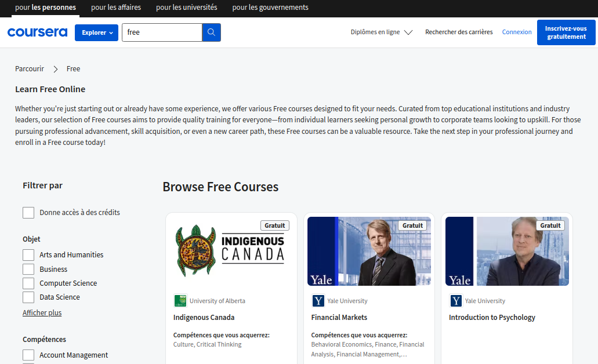This screenshot has height=364, width=598.
Task: Click the 'Objet' filter heading
Action: [31, 239]
